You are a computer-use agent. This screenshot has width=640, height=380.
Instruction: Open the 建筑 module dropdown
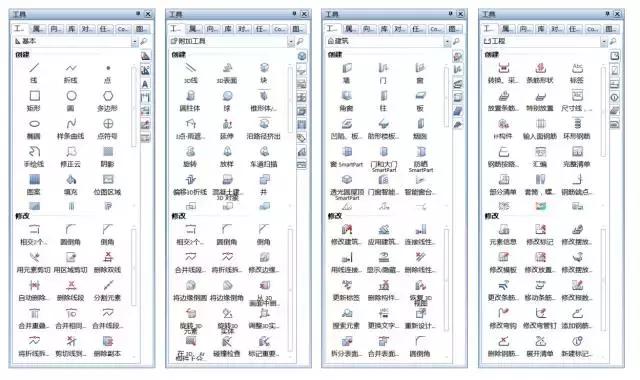(447, 42)
